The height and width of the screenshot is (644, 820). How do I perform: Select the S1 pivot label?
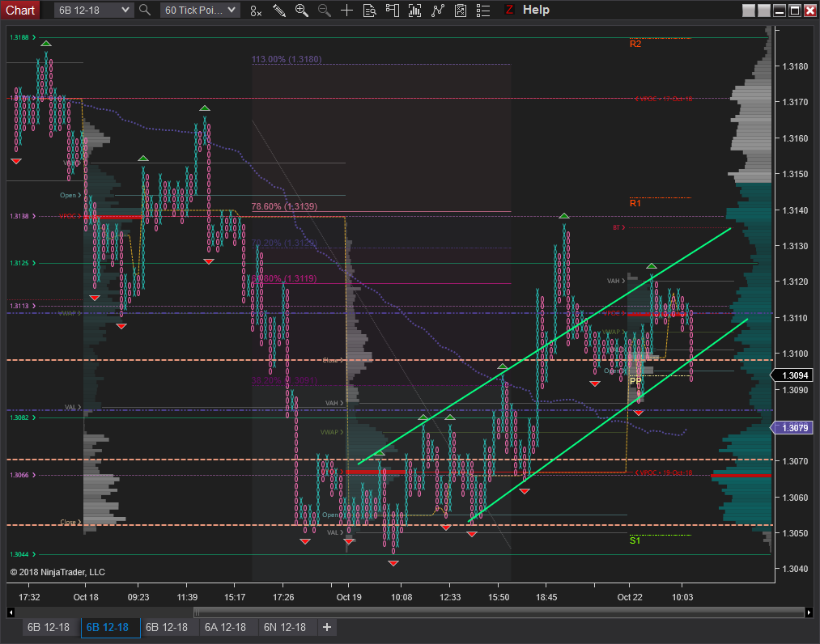635,540
